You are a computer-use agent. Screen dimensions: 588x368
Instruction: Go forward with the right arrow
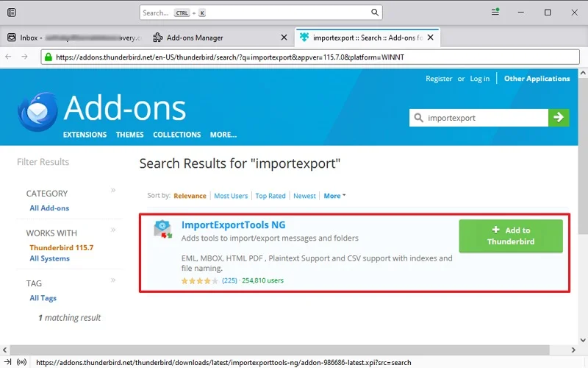(24, 57)
